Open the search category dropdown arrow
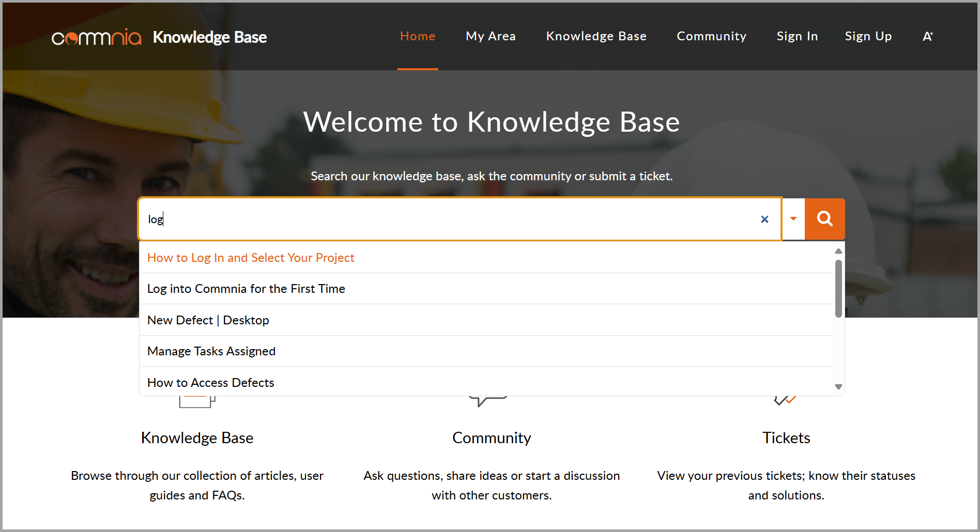The width and height of the screenshot is (980, 532). pos(793,219)
